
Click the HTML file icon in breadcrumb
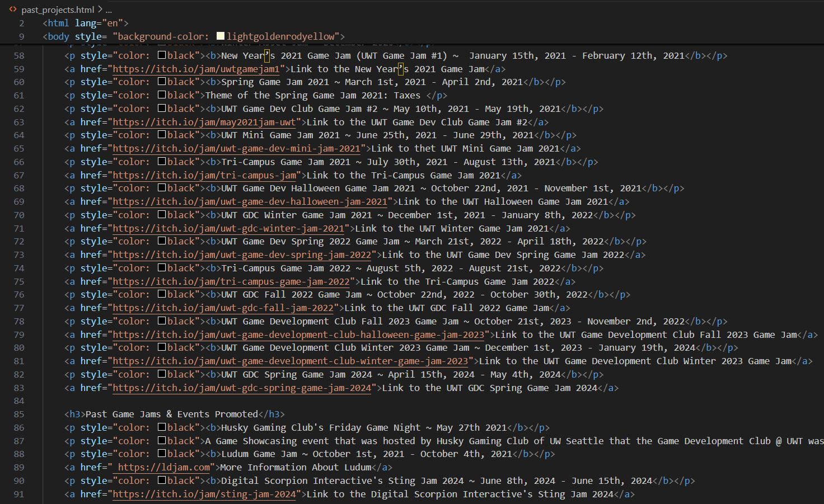[13, 10]
